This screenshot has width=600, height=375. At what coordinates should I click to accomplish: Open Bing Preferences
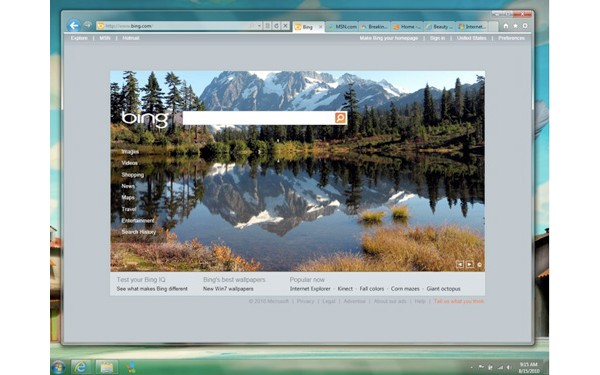click(511, 38)
